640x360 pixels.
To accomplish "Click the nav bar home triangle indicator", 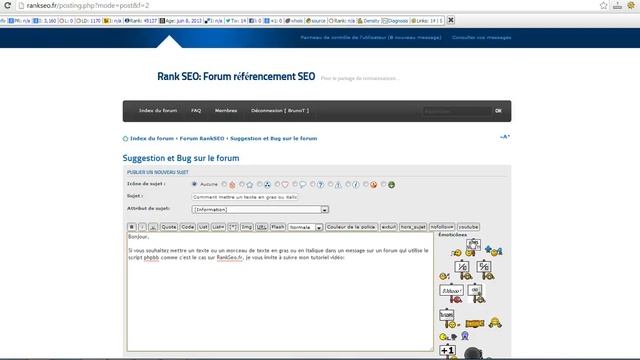I will pos(169,42).
